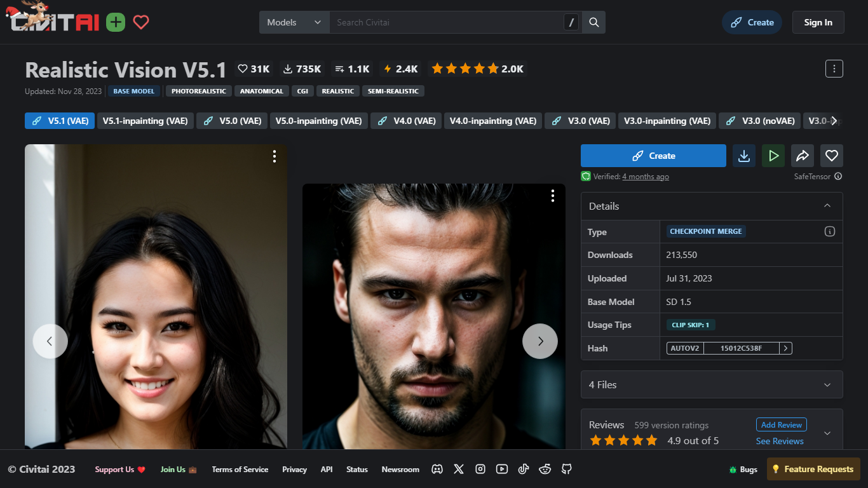Screen dimensions: 868x488
Task: Click the green plus icon beside logo
Action: [116, 23]
